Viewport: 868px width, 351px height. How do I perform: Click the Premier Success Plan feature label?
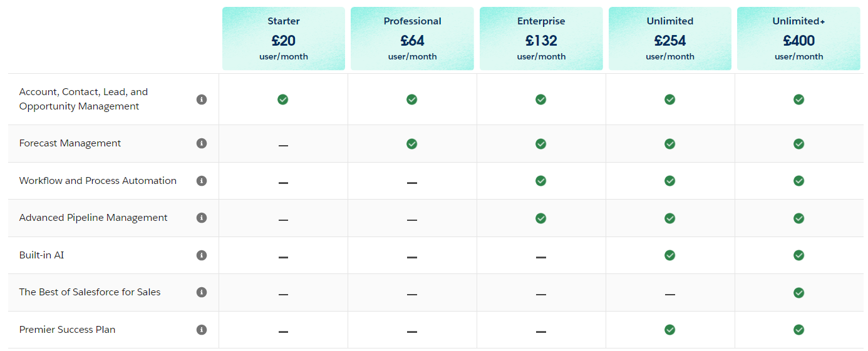[67, 330]
